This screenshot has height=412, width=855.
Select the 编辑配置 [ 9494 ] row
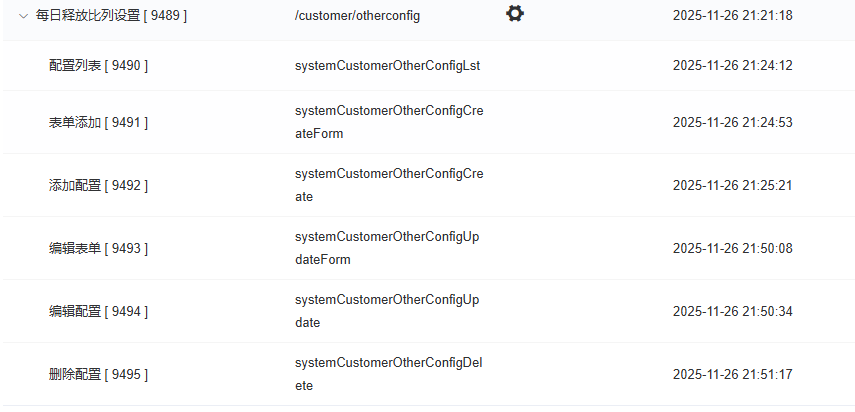pyautogui.click(x=98, y=312)
